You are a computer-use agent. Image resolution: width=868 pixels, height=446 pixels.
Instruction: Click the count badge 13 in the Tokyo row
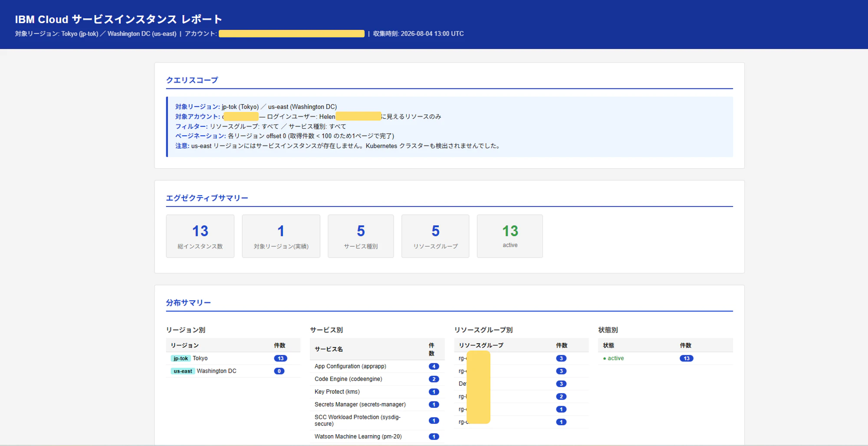(280, 358)
